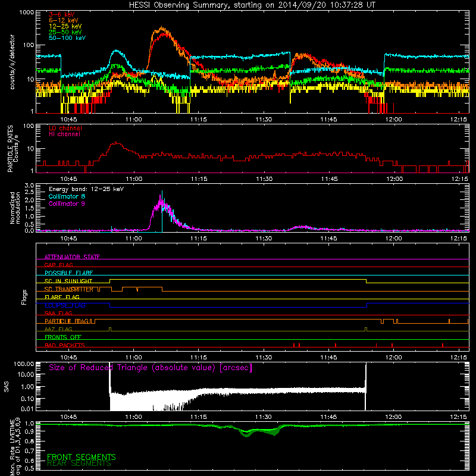Click the FLARE FLAG label

click(x=62, y=297)
